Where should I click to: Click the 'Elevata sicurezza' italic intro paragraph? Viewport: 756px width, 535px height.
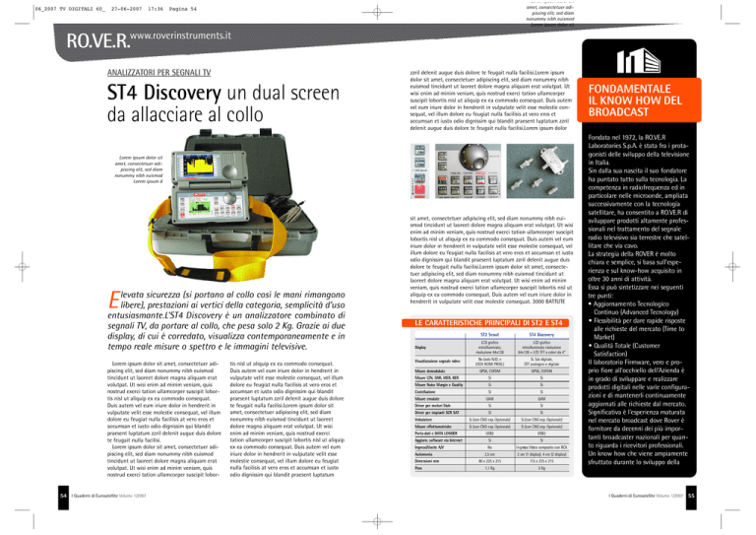point(226,320)
